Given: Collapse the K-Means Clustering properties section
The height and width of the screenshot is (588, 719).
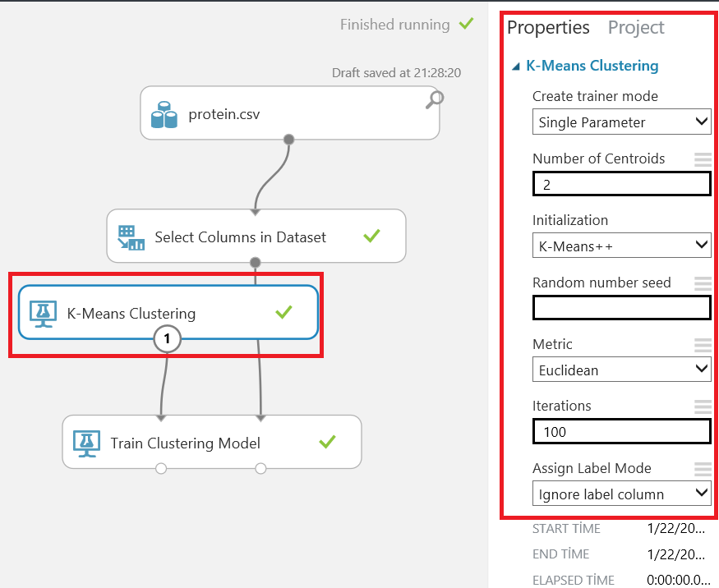Looking at the screenshot, I should [516, 67].
